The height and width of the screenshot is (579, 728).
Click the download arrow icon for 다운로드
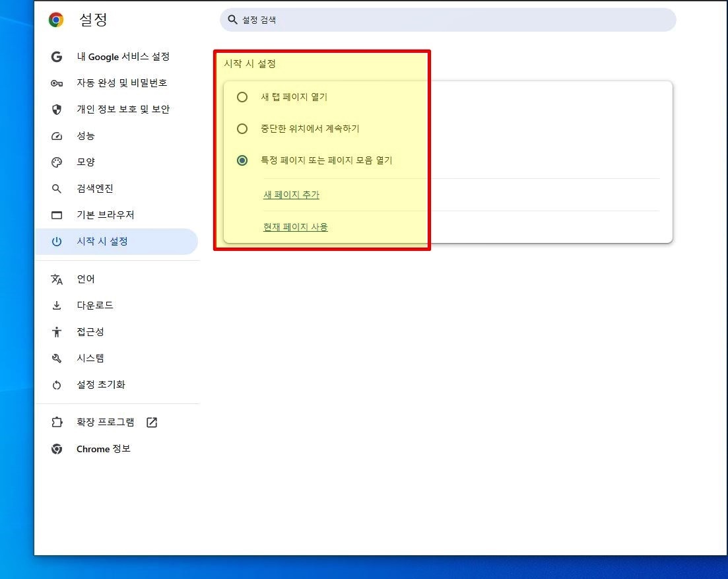tap(57, 306)
